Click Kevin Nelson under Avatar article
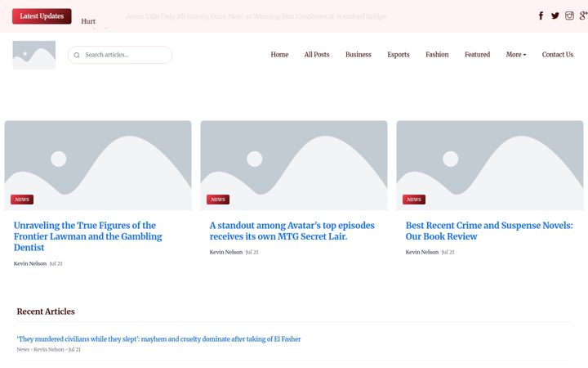The image size is (588, 368). 226,252
